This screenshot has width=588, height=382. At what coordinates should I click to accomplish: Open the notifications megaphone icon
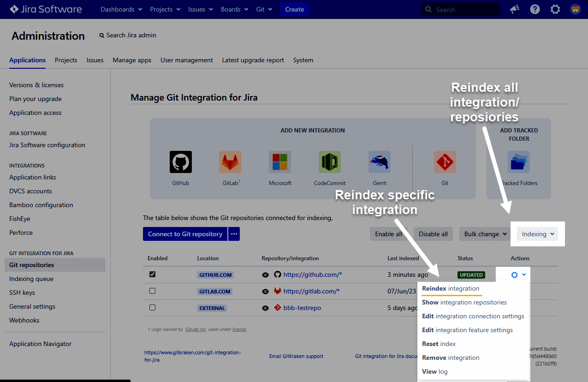click(514, 9)
